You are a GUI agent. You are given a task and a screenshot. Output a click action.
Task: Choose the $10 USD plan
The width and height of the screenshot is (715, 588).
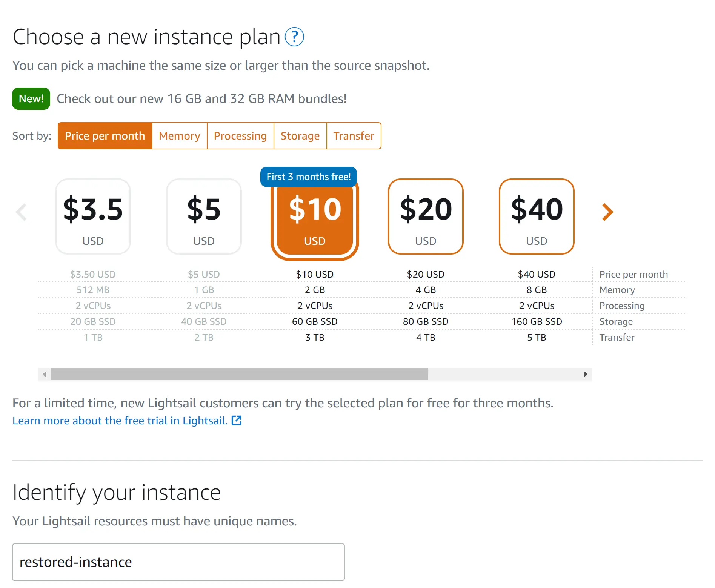tap(315, 218)
